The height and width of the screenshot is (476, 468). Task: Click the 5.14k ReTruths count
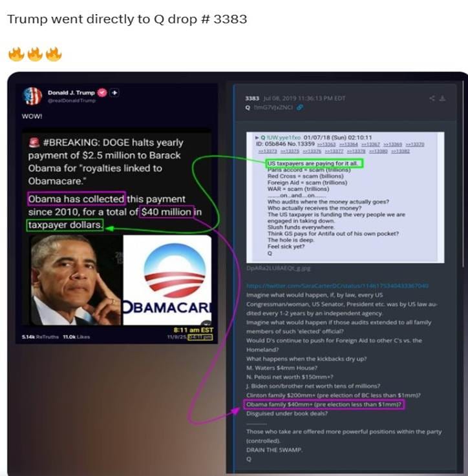coord(40,336)
